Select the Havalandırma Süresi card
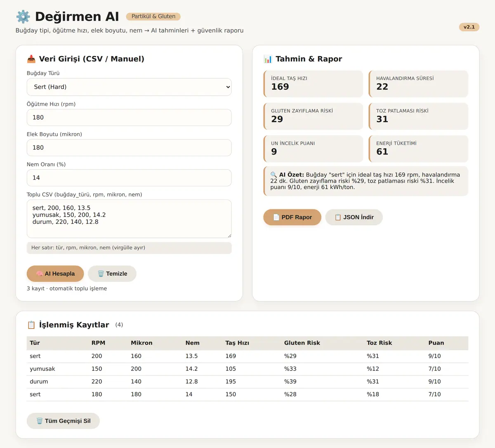 click(x=418, y=84)
